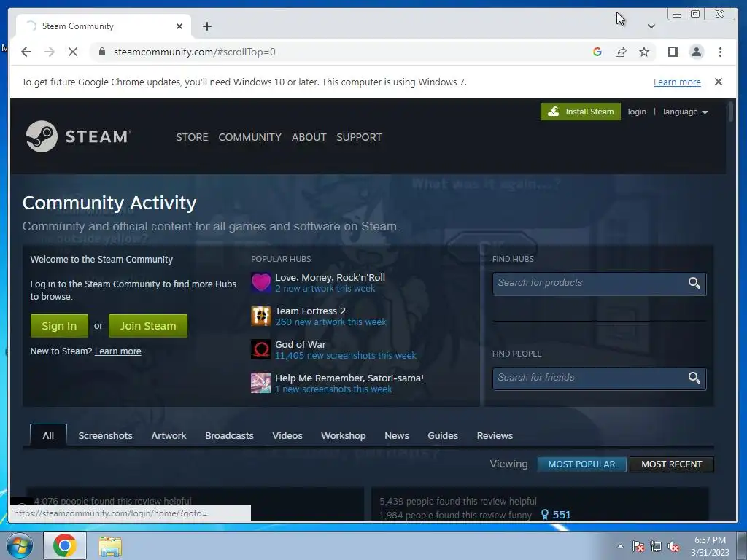Click the Chrome forward arrow
The height and width of the screenshot is (560, 747).
tap(50, 52)
